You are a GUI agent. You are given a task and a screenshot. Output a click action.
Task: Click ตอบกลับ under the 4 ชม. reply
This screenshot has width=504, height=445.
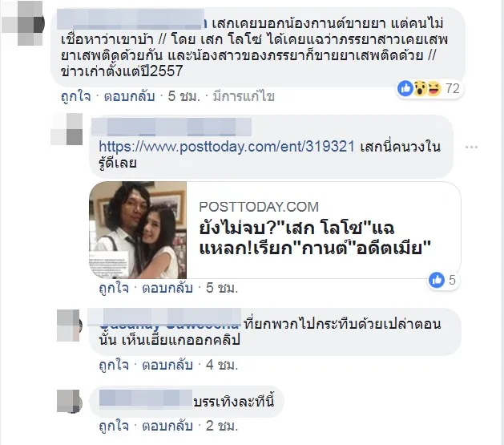[167, 365]
